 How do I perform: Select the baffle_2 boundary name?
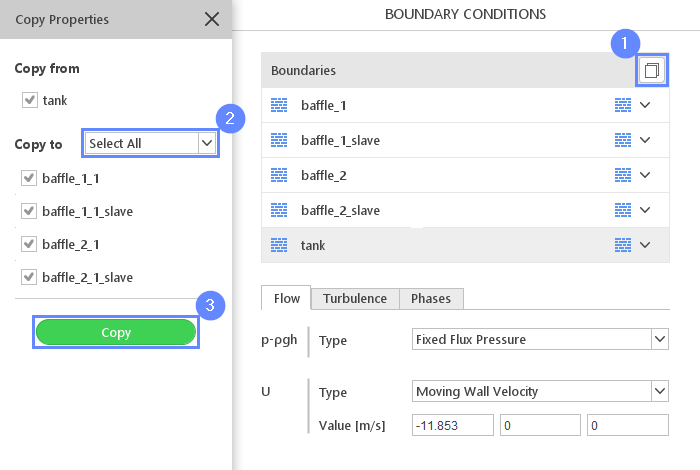pos(324,175)
